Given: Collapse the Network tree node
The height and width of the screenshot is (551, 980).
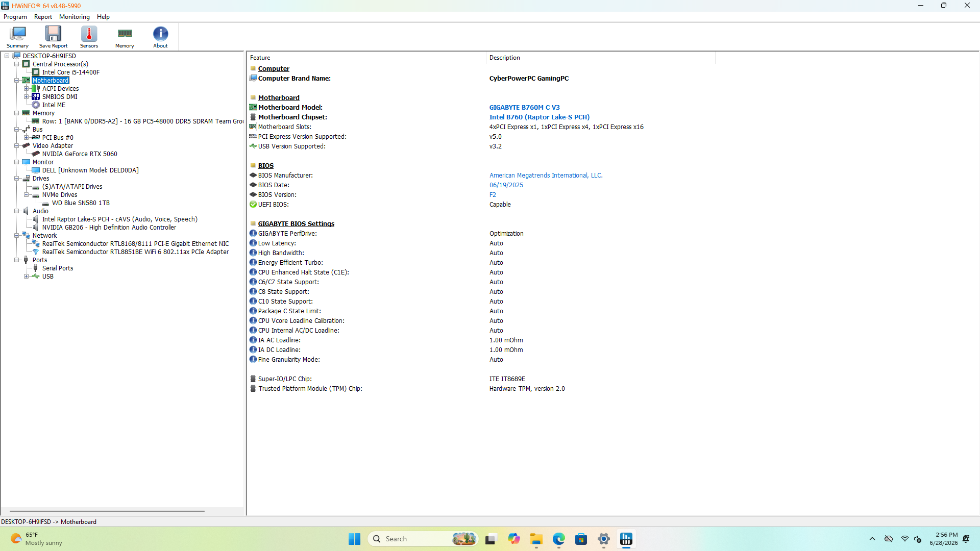Looking at the screenshot, I should [x=17, y=236].
